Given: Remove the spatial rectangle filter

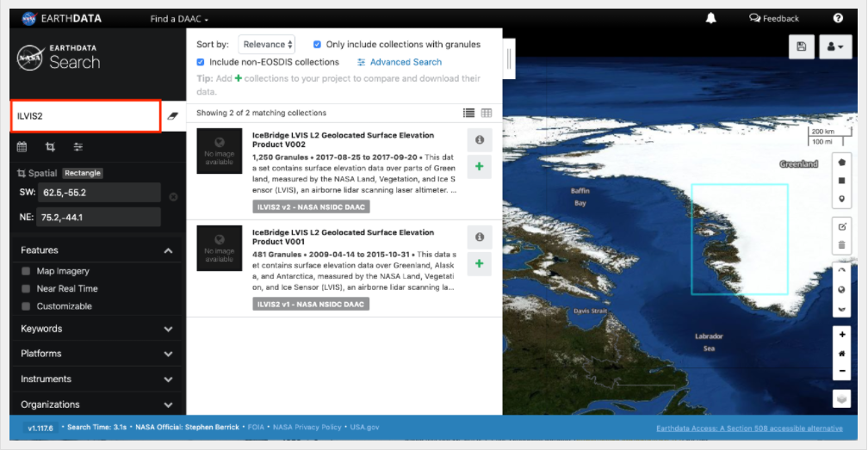Looking at the screenshot, I should click(x=173, y=197).
